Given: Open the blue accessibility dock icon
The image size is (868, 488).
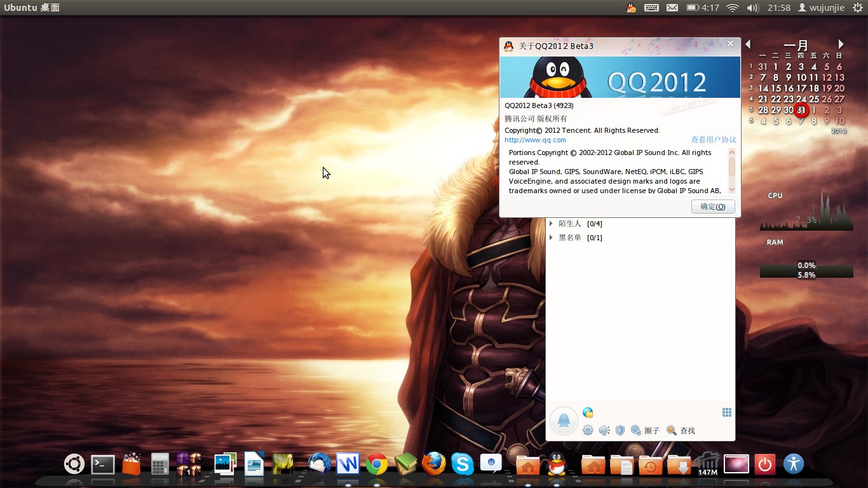Looking at the screenshot, I should (794, 464).
